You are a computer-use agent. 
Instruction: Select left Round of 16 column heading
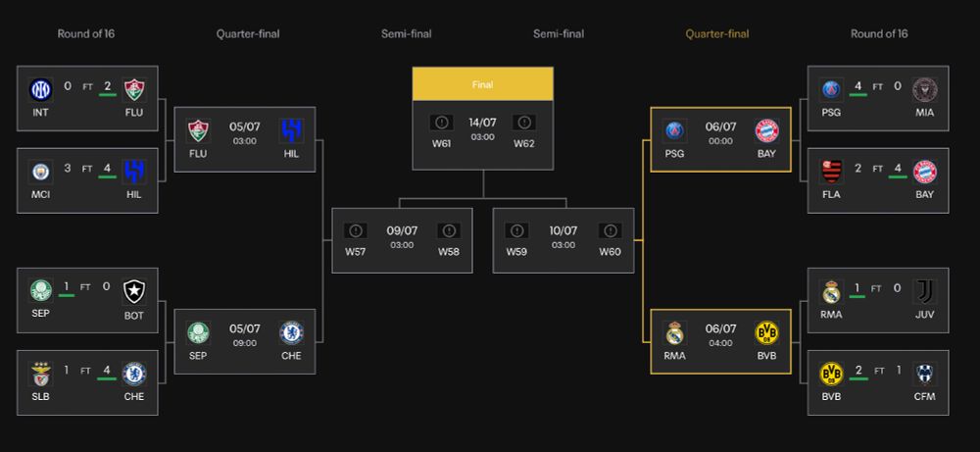click(x=86, y=33)
